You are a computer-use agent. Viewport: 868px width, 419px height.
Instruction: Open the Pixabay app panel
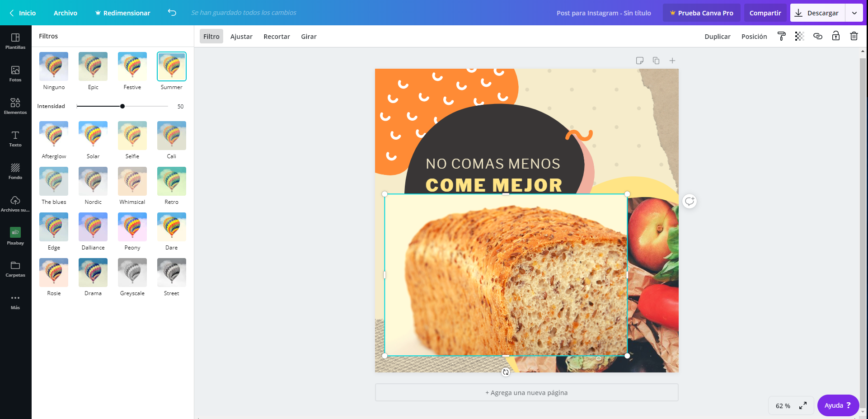tap(15, 236)
